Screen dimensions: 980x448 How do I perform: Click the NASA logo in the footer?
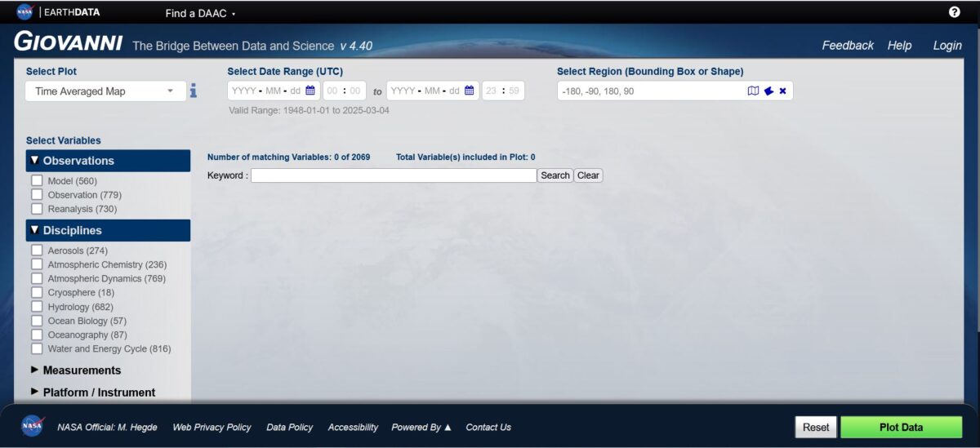pyautogui.click(x=33, y=426)
